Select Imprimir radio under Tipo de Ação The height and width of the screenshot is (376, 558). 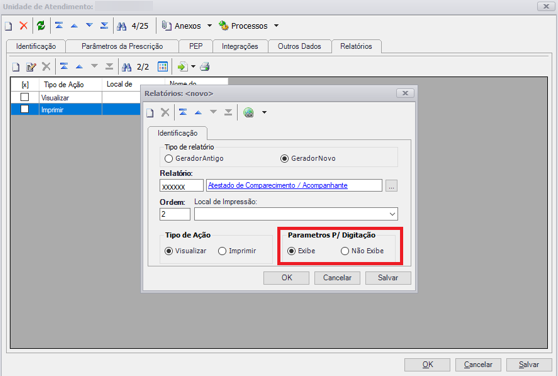[222, 251]
